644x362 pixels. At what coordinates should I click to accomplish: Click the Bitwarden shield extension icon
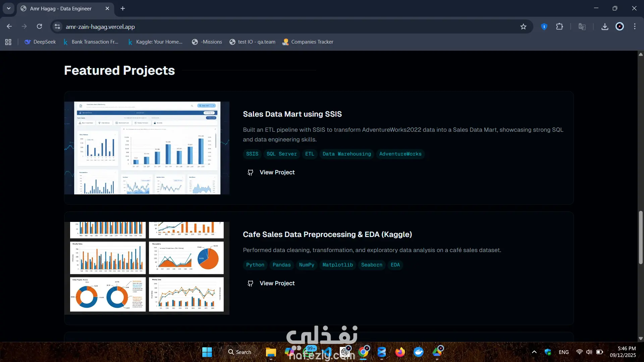[x=544, y=26]
